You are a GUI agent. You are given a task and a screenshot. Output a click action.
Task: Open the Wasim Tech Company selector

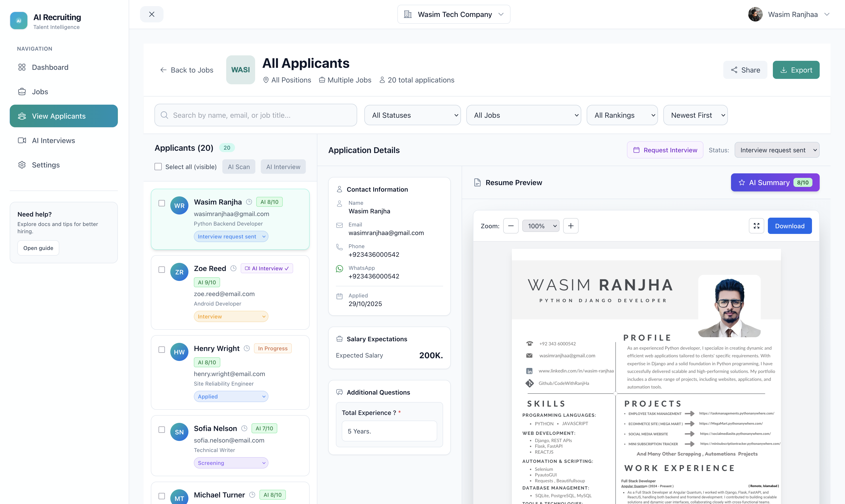point(453,14)
